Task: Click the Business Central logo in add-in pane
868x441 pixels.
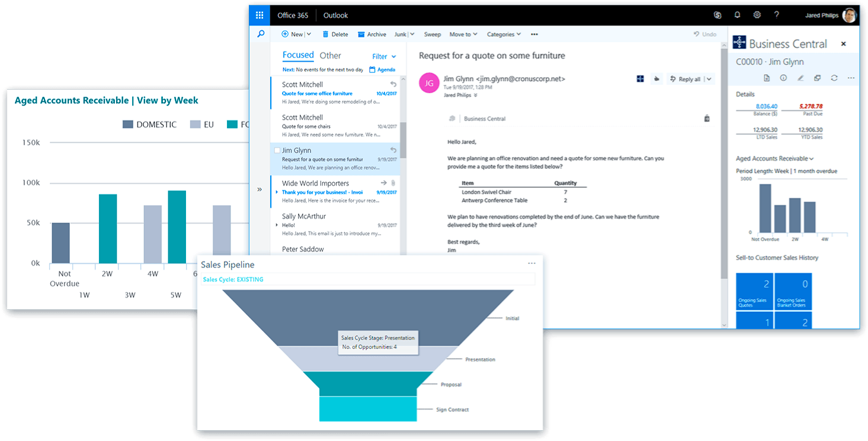Action: (739, 43)
